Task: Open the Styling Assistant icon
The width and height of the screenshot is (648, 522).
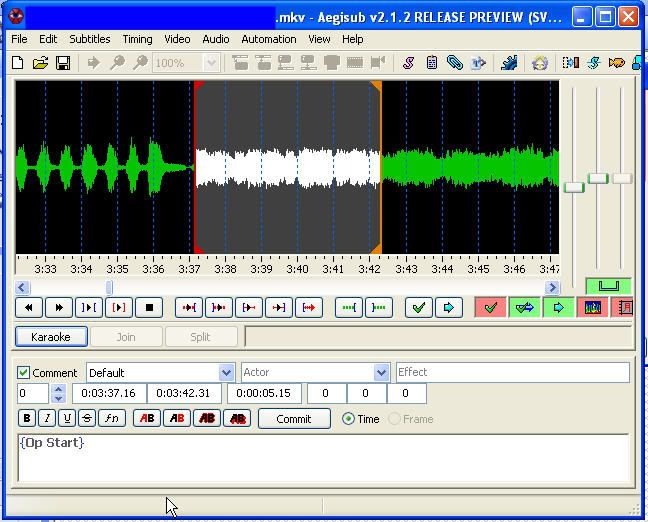Action: tap(594, 63)
